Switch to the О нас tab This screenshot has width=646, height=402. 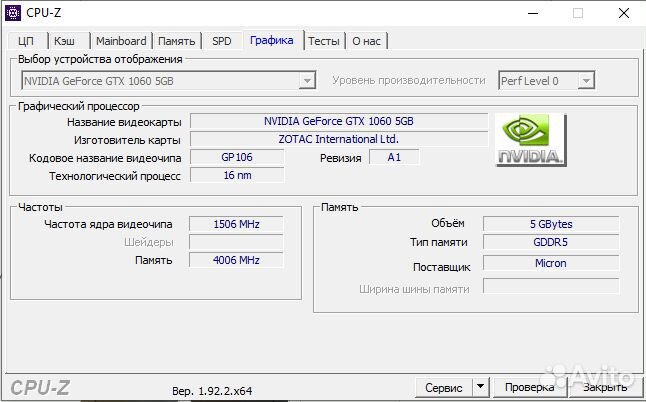[x=367, y=41]
